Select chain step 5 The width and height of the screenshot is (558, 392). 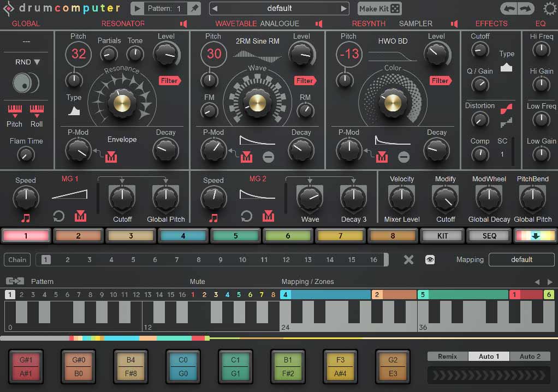[133, 260]
